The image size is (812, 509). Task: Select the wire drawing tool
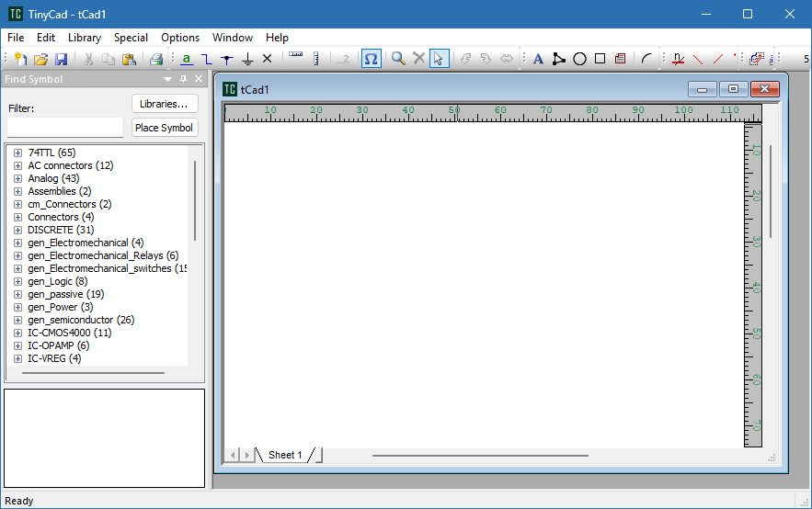pyautogui.click(x=207, y=59)
